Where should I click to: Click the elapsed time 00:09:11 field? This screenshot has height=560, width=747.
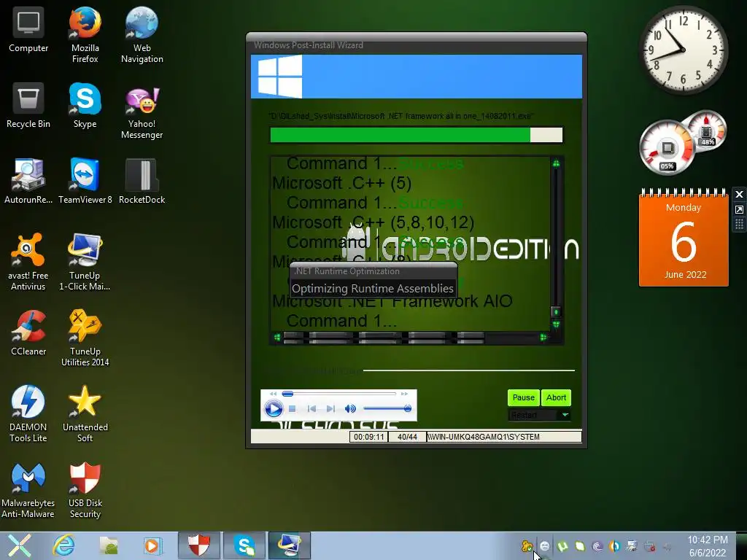coord(368,437)
